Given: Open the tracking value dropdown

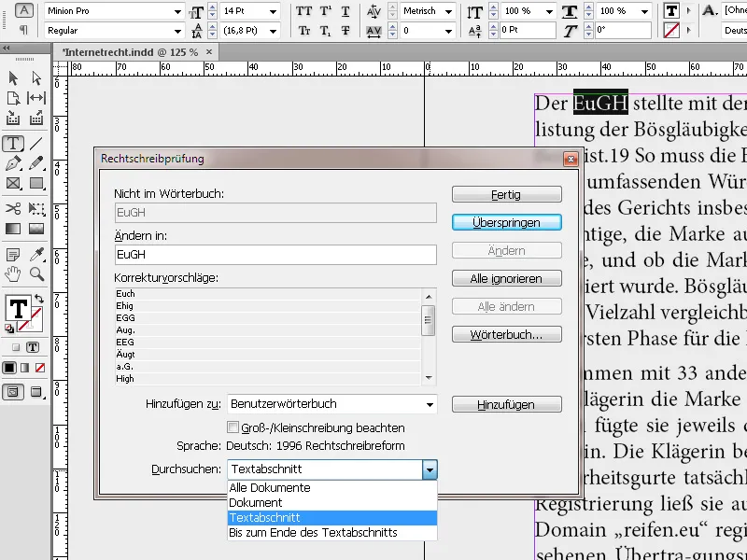Looking at the screenshot, I should click(448, 31).
